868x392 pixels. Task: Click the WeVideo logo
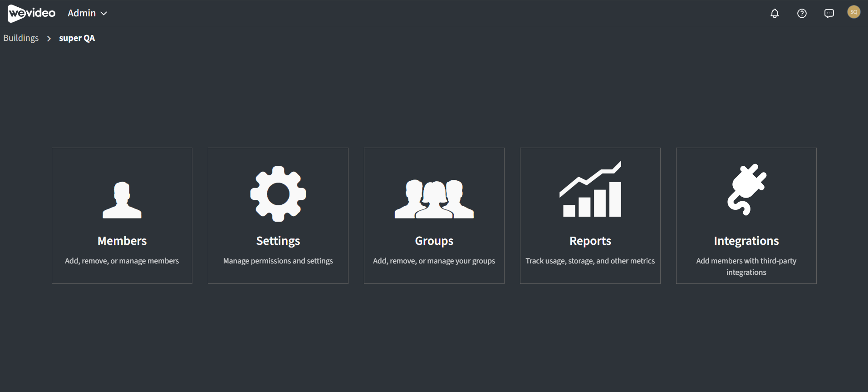click(x=31, y=13)
